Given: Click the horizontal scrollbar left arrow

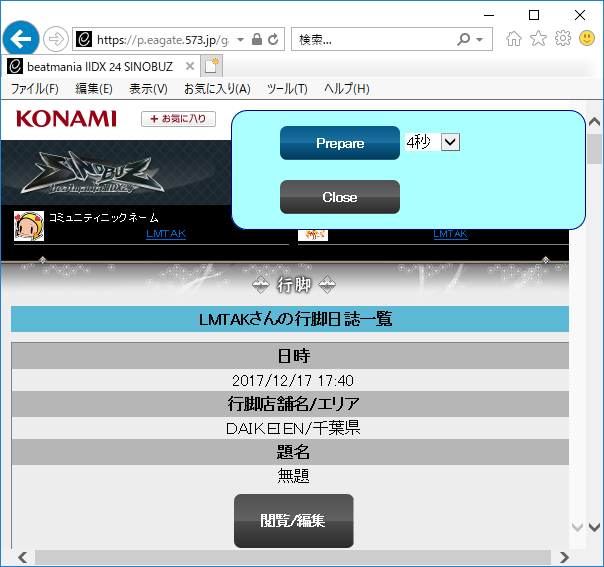Looking at the screenshot, I should 22,557.
